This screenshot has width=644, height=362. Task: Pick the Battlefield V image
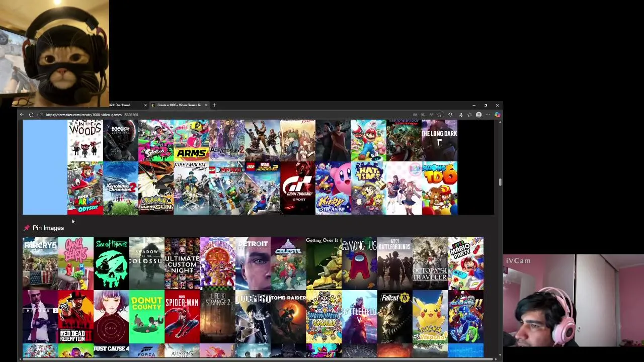[x=359, y=317]
